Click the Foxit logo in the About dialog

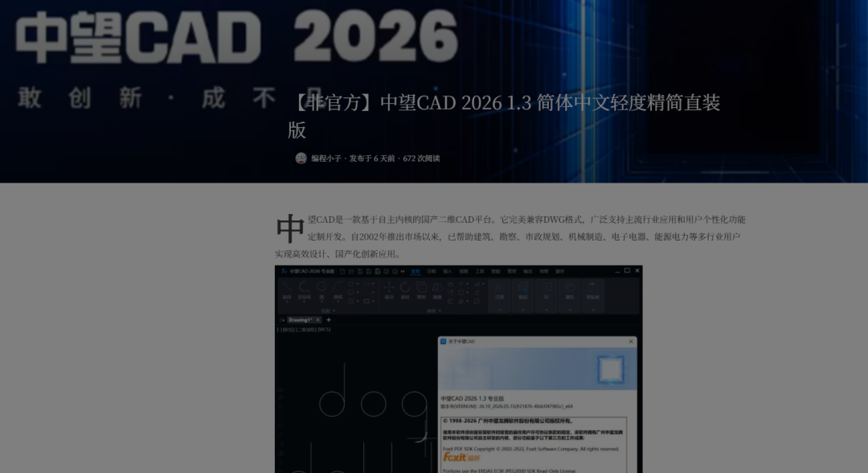click(461, 458)
